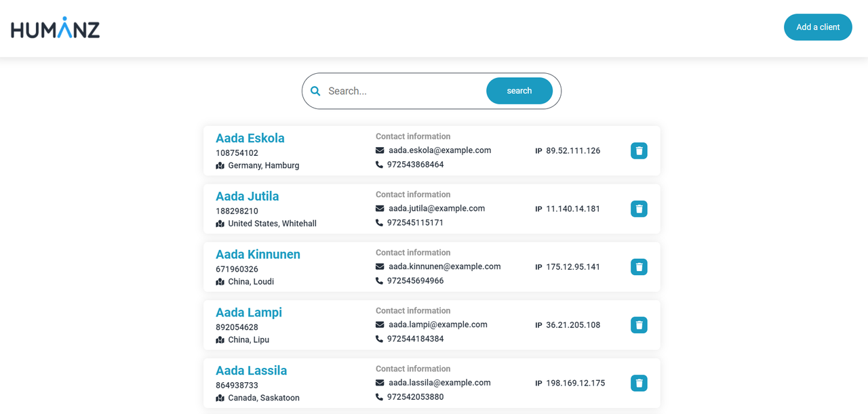868x414 pixels.
Task: Click email aada.lampi@example.com
Action: click(x=438, y=325)
